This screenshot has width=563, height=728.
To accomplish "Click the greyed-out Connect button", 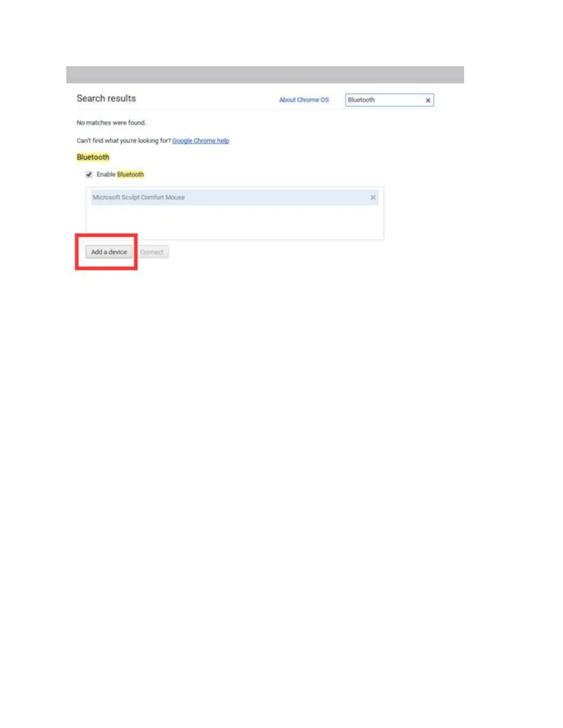I will (x=152, y=252).
